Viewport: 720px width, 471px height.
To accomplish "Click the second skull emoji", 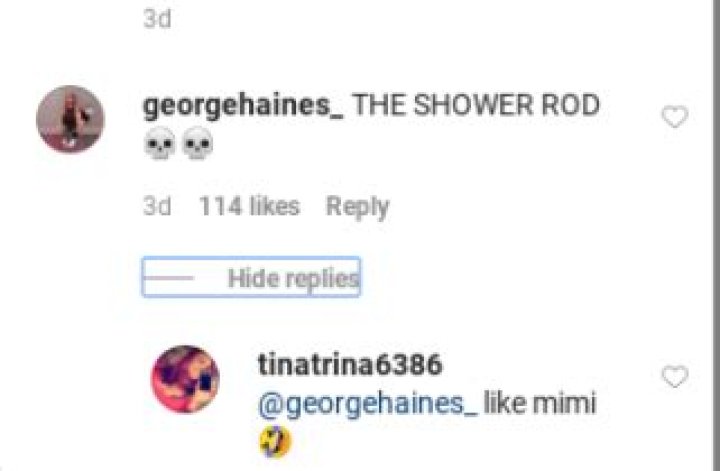I will pos(197,144).
